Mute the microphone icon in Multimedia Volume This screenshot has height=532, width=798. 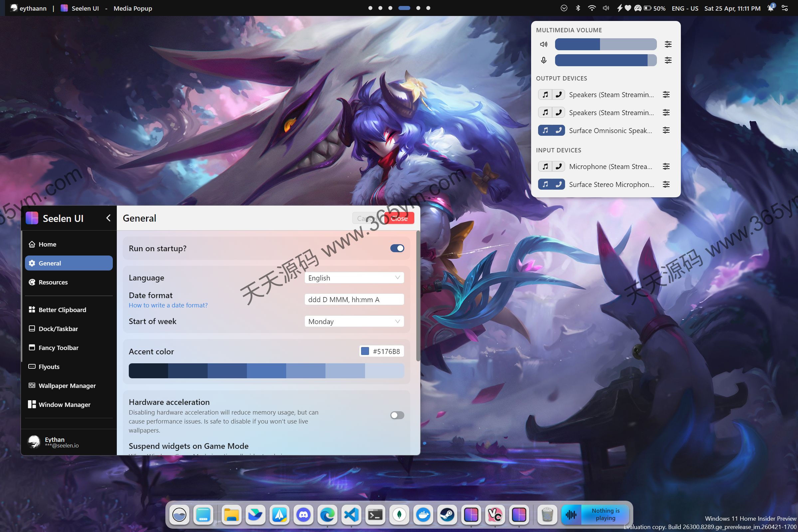(543, 60)
